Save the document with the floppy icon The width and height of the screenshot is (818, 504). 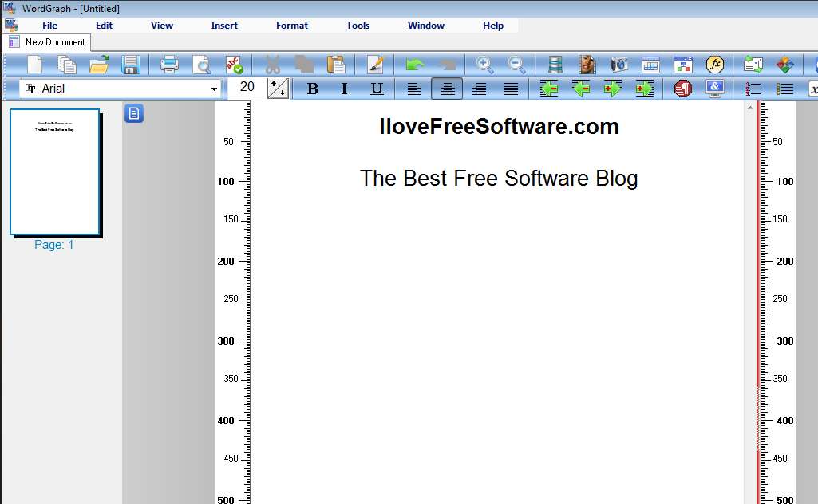tap(130, 65)
